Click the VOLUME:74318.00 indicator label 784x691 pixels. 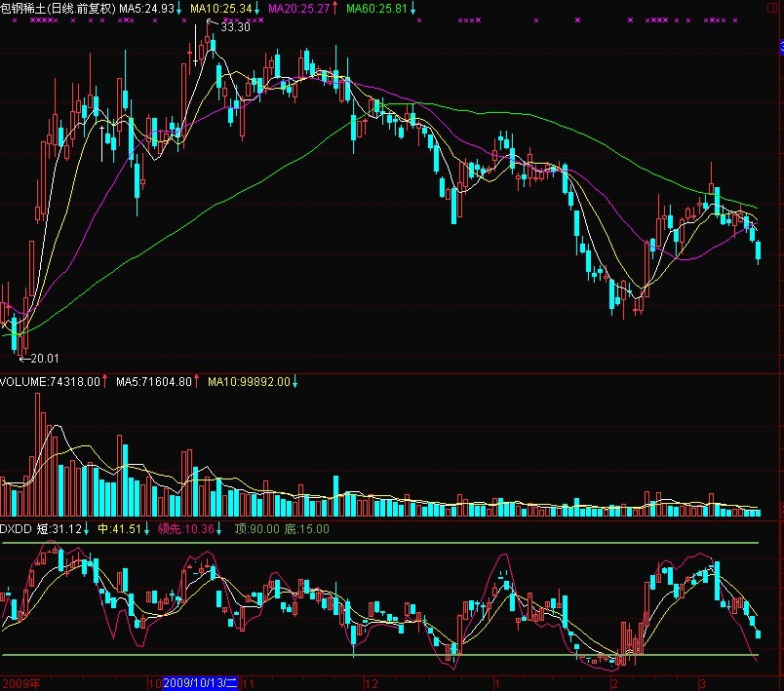click(50, 382)
